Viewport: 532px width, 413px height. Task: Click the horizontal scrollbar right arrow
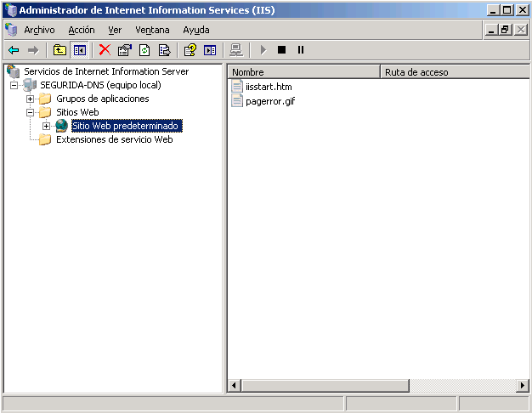[x=523, y=387]
